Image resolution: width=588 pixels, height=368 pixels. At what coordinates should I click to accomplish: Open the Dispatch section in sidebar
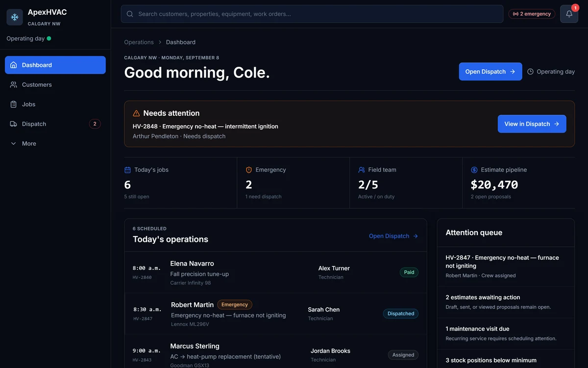(x=55, y=124)
